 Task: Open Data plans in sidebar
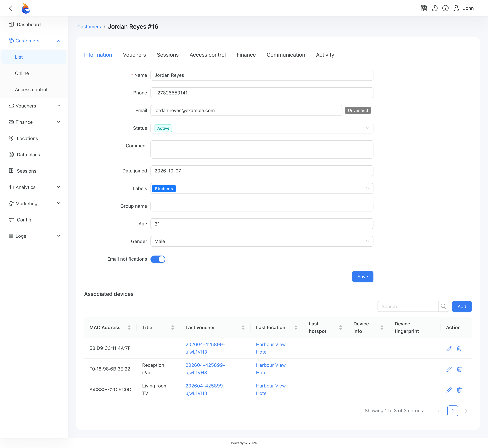[x=34, y=155]
